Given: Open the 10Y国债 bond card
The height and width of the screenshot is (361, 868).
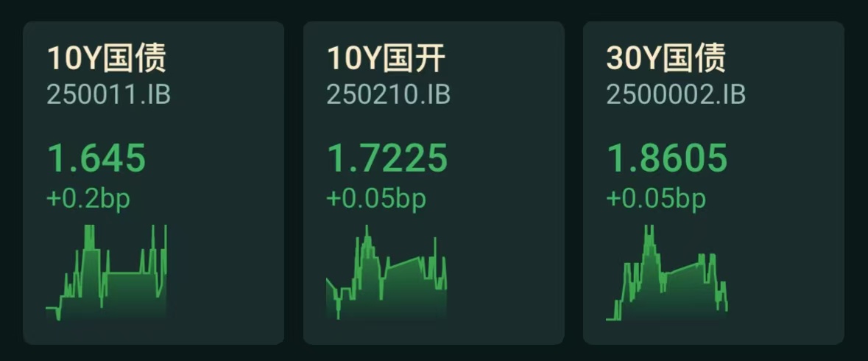Looking at the screenshot, I should pos(153,183).
